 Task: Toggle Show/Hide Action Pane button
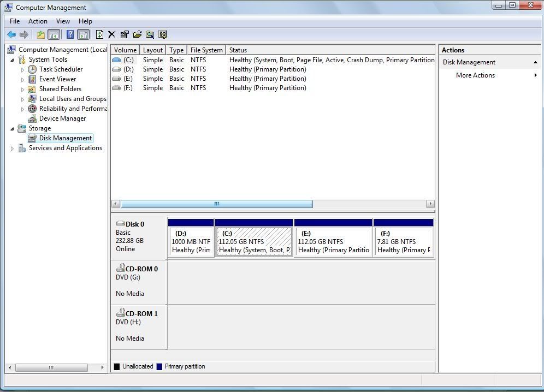click(x=84, y=34)
